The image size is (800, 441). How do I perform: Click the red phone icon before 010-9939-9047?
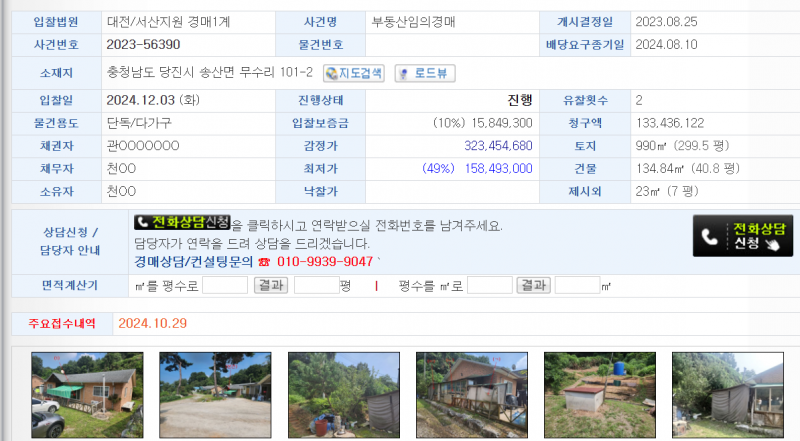(264, 262)
